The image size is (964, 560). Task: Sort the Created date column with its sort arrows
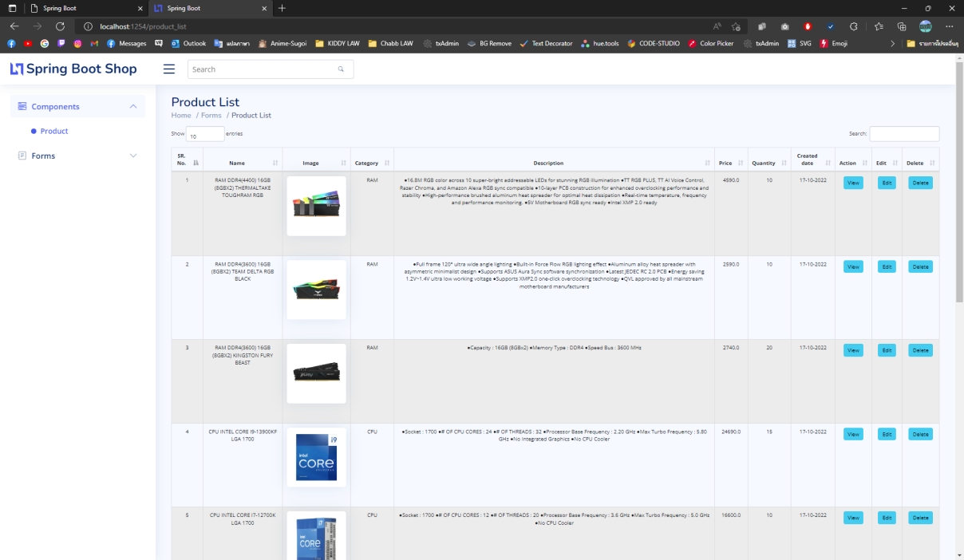[828, 161]
